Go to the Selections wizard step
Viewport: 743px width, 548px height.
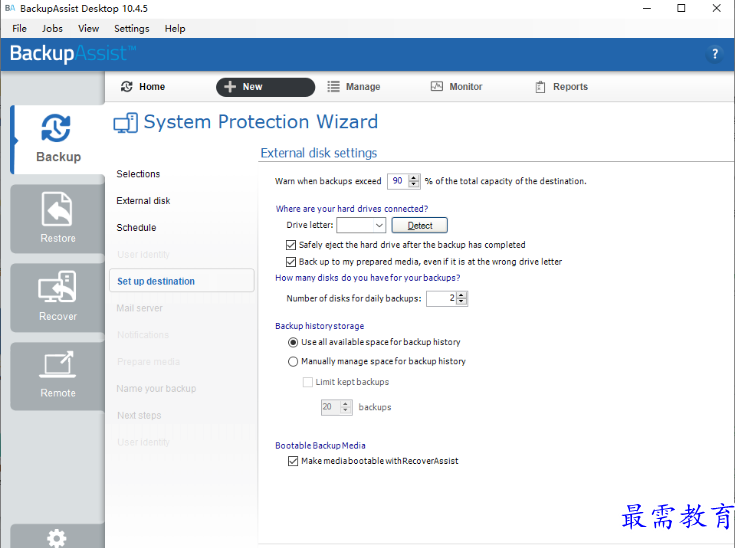click(x=138, y=174)
